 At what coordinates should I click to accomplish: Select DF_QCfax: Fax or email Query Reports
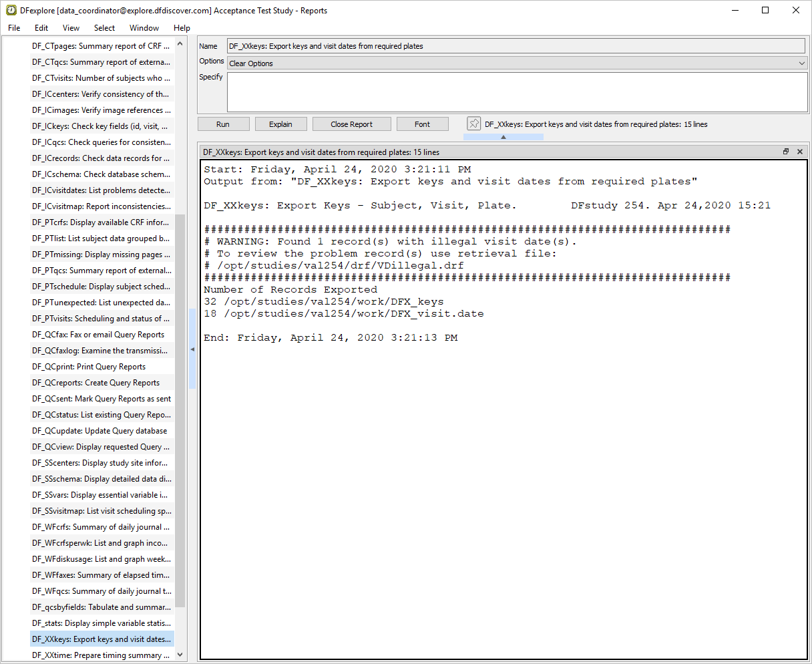[98, 335]
